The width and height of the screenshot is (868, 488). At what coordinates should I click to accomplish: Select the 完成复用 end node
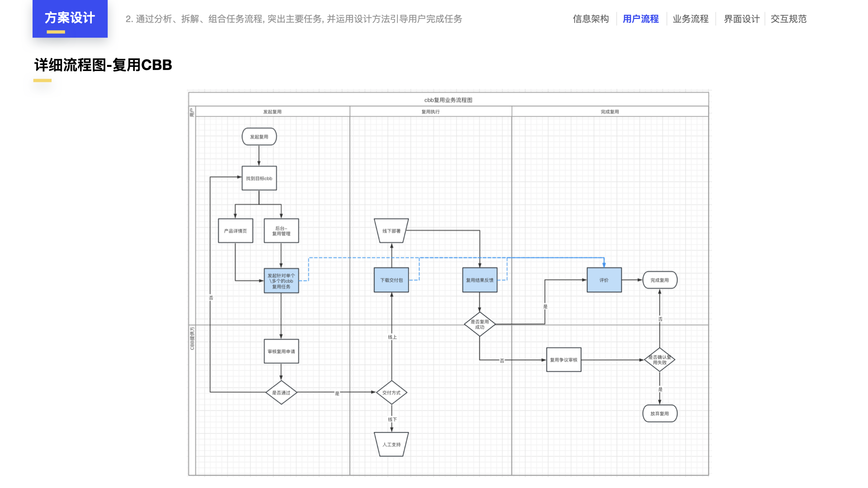pyautogui.click(x=660, y=280)
